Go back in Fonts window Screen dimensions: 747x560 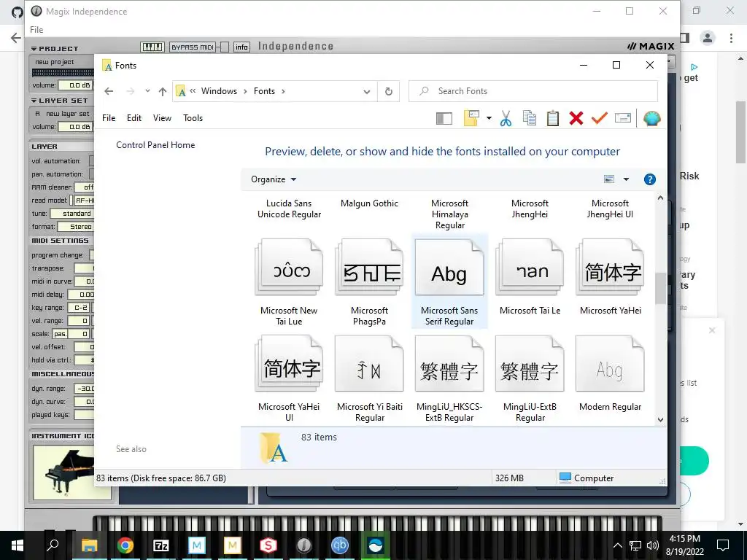click(109, 91)
